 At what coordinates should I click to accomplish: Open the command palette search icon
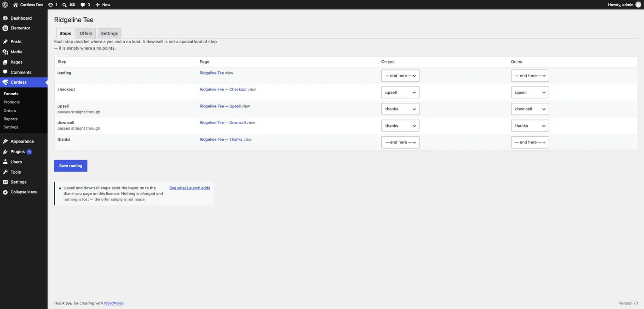click(64, 5)
